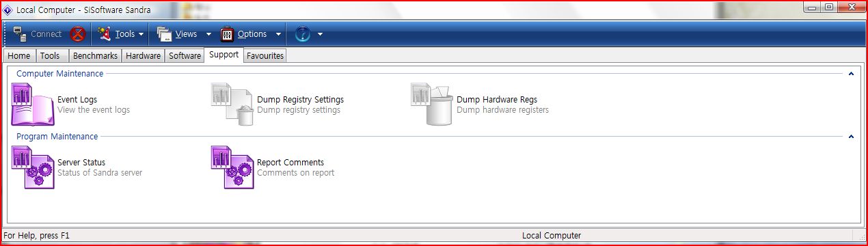Screen dimensions: 868x246
Task: Switch to the Software tab
Action: 185,56
